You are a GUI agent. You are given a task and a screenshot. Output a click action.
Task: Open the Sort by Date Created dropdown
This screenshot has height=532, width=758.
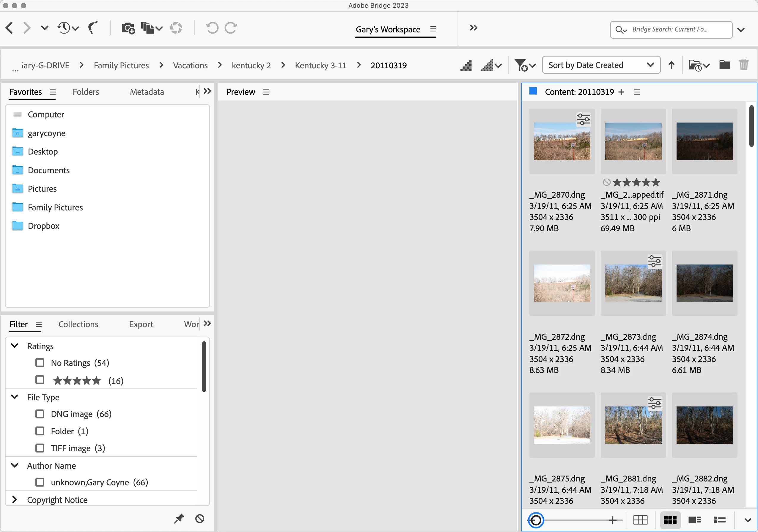coord(601,65)
